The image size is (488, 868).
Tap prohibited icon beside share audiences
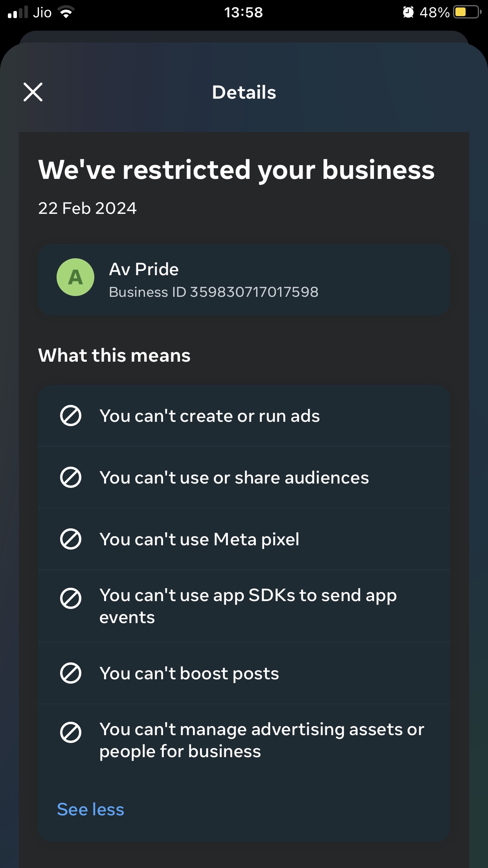pyautogui.click(x=71, y=477)
